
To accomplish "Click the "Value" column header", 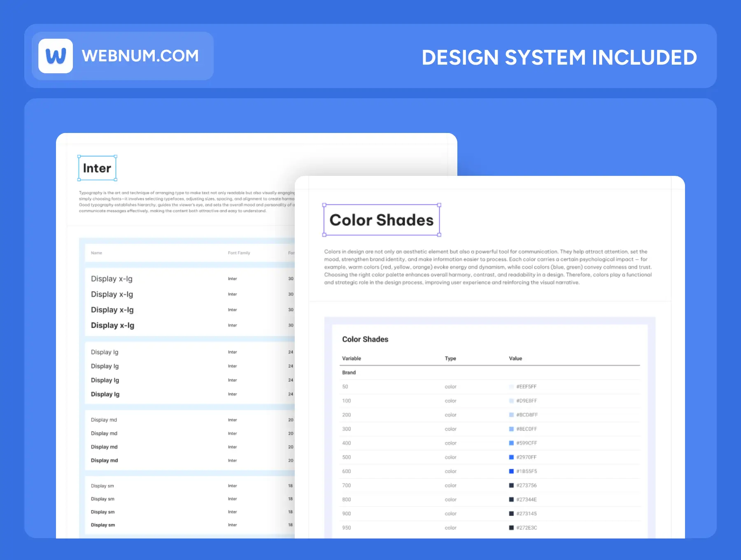I will [515, 358].
